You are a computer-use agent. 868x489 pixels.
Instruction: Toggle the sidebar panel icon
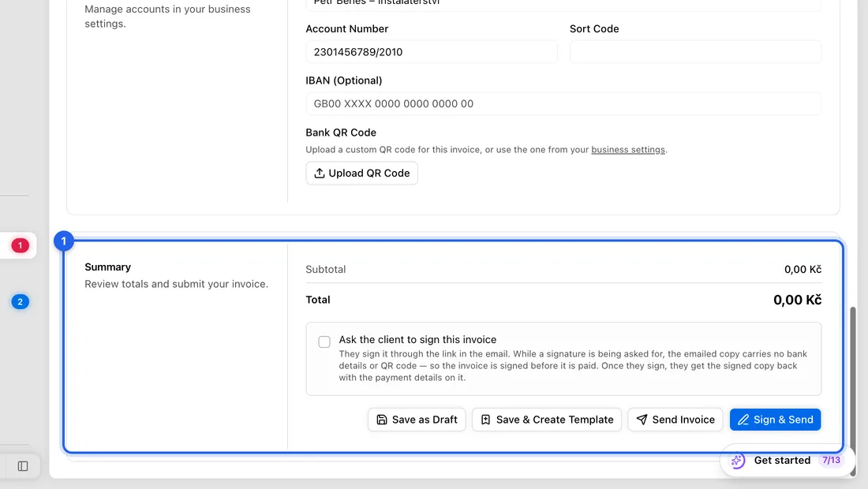(23, 466)
